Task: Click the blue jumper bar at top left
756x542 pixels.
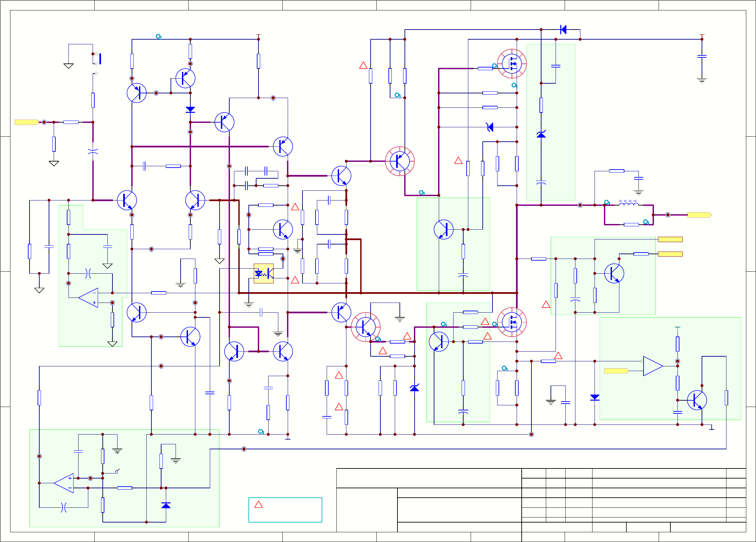Action: pos(100,59)
